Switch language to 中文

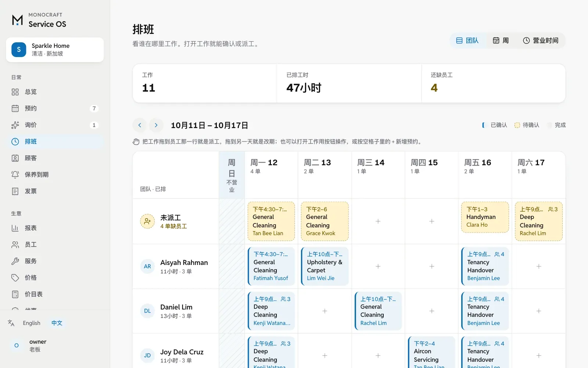click(x=57, y=323)
